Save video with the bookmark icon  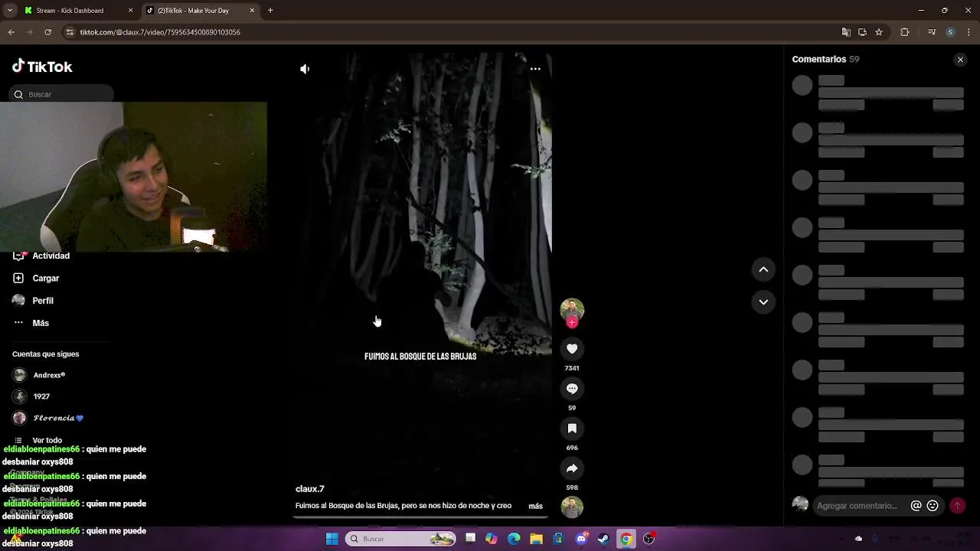coord(572,429)
